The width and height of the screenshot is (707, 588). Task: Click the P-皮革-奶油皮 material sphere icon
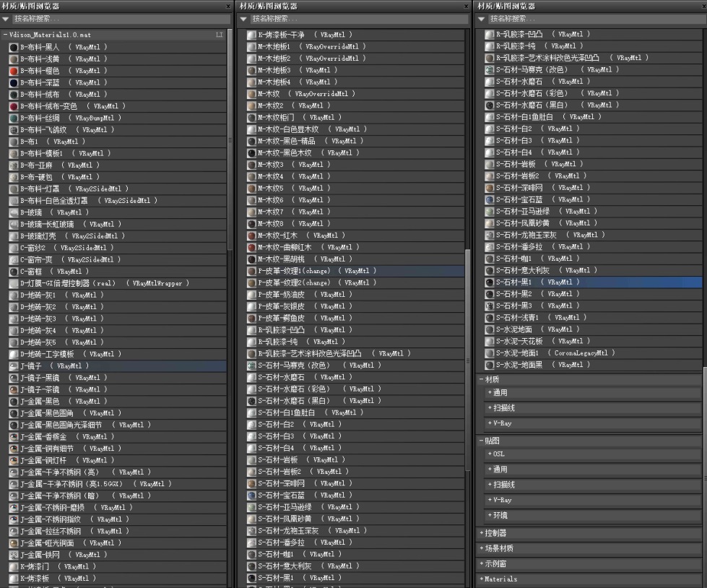pyautogui.click(x=251, y=295)
